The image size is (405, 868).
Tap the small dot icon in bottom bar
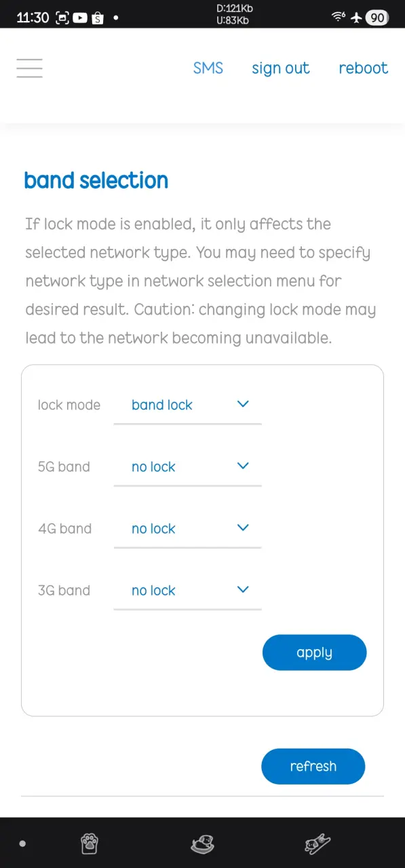[x=22, y=844]
